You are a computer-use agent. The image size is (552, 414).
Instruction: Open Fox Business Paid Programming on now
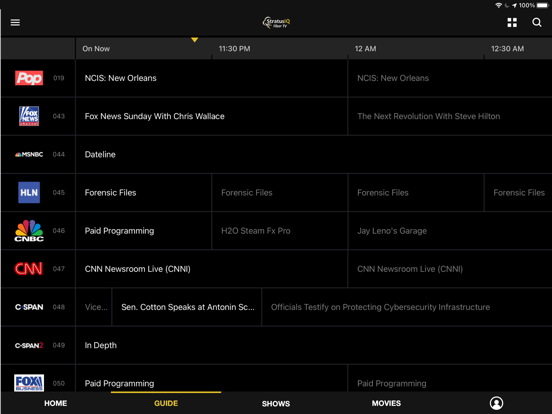click(x=212, y=378)
